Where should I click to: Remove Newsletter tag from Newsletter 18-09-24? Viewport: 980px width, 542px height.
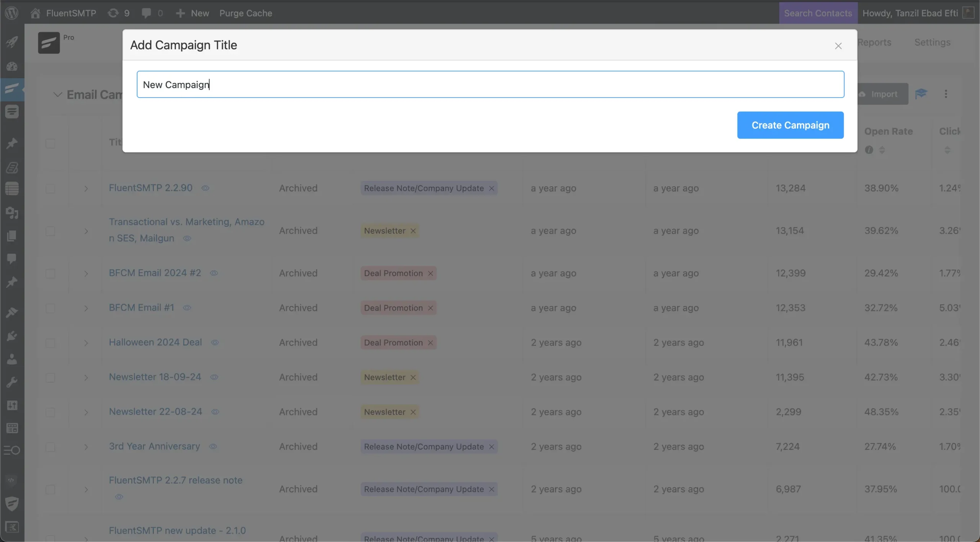tap(413, 378)
